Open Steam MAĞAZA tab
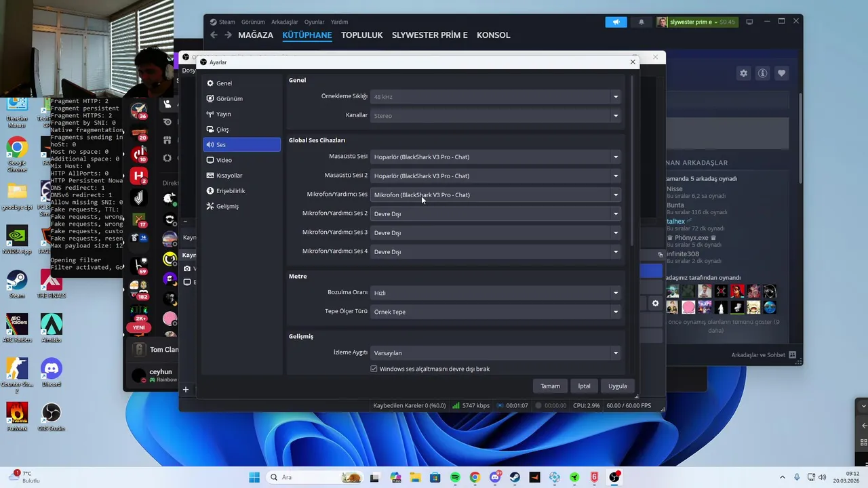 (x=256, y=35)
